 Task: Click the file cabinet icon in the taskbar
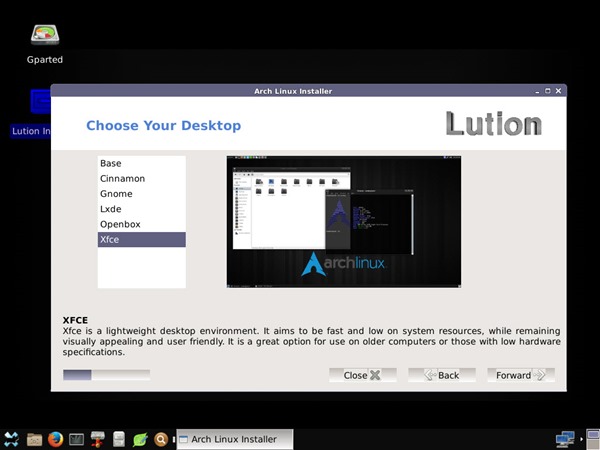119,439
